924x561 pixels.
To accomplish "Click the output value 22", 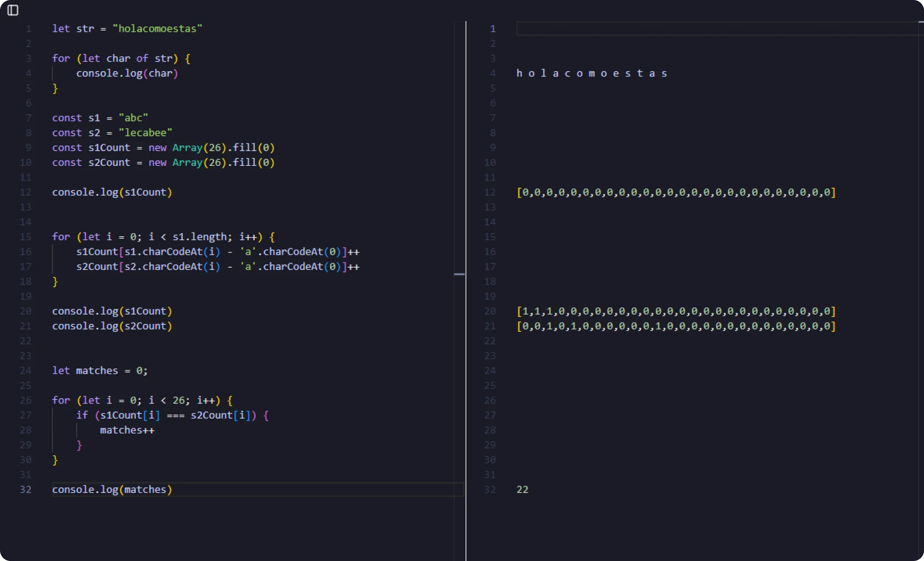I will click(x=522, y=489).
